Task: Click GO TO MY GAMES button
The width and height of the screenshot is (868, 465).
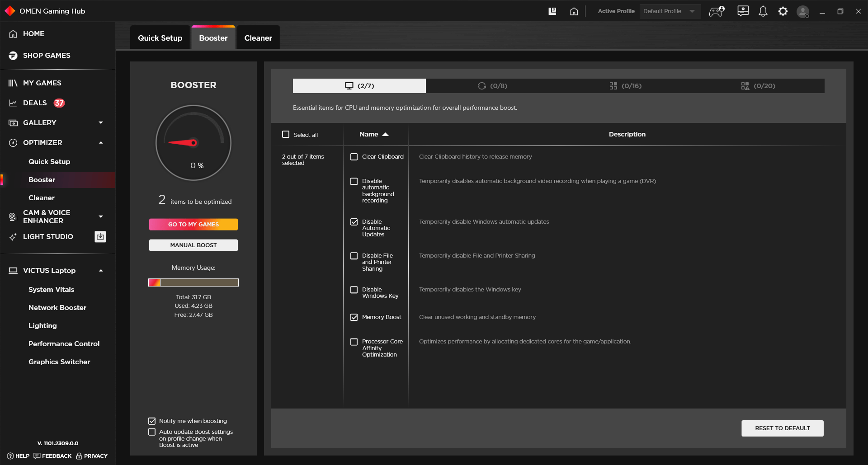Action: pos(193,225)
